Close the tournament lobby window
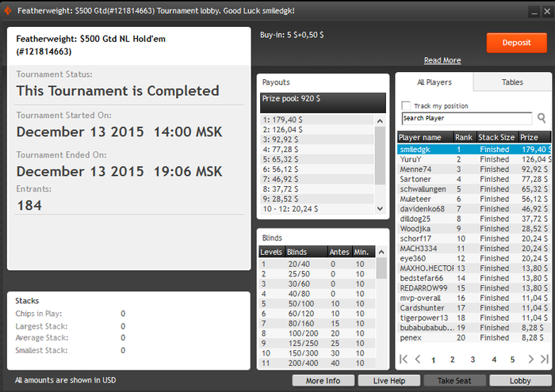555x392 pixels. click(x=547, y=11)
